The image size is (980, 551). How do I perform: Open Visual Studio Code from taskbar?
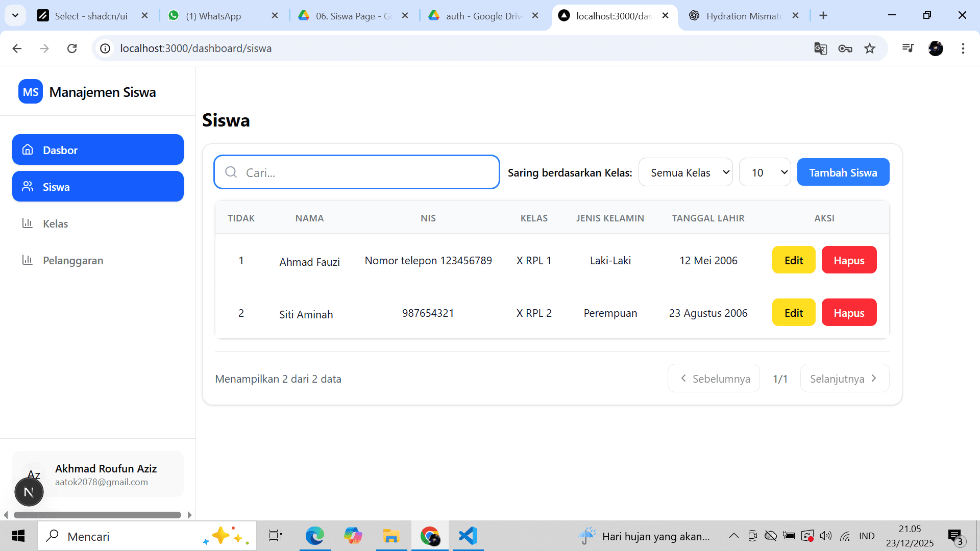tap(468, 536)
